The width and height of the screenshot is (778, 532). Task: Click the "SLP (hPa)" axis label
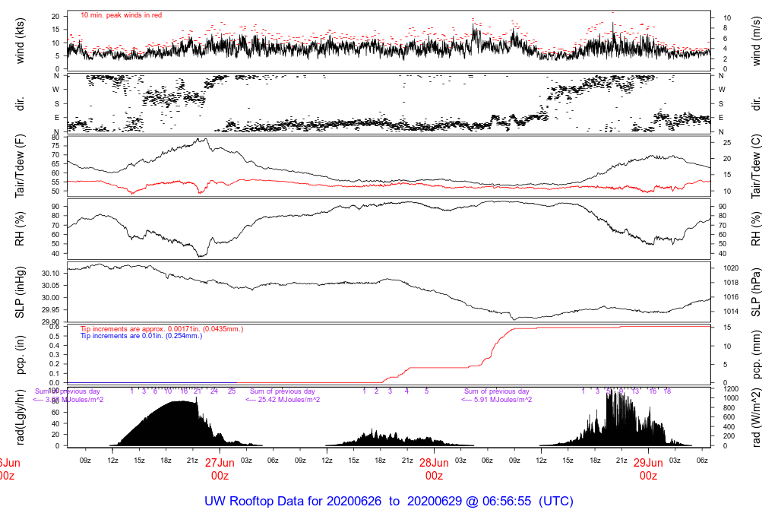756,293
